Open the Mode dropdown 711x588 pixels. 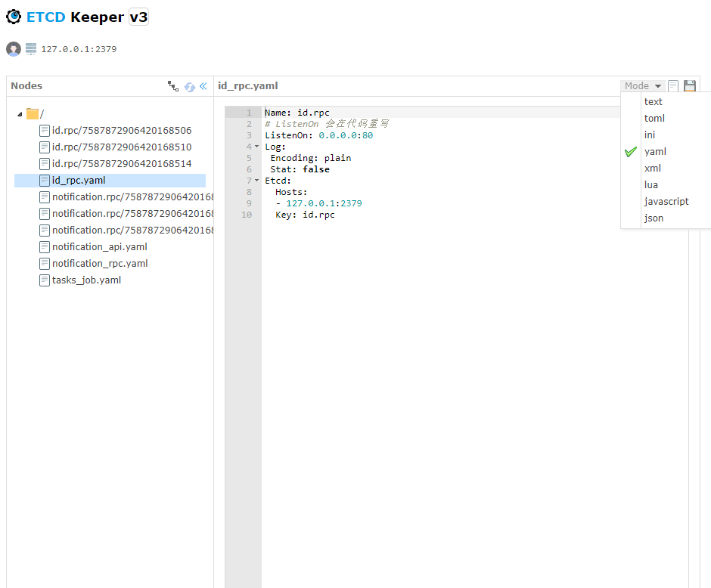coord(642,85)
